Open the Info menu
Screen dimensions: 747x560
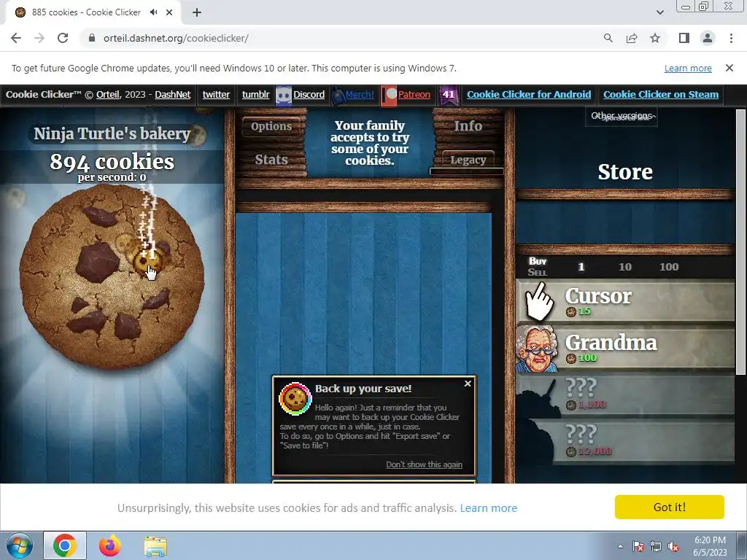[468, 126]
